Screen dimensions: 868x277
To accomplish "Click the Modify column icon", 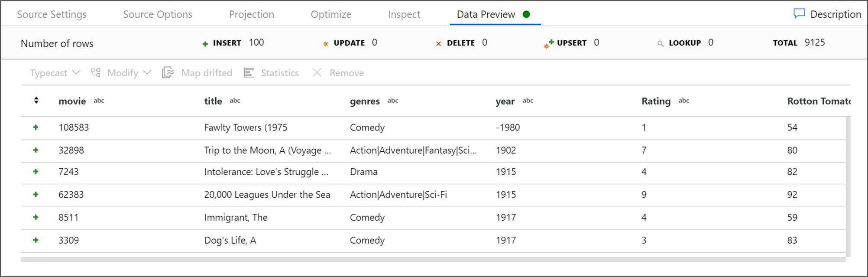I will pyautogui.click(x=96, y=72).
